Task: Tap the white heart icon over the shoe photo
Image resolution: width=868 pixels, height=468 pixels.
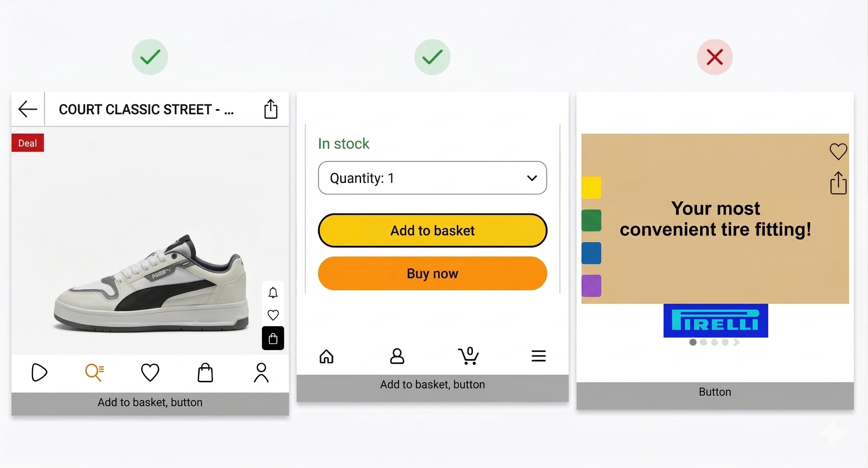Action: (273, 315)
